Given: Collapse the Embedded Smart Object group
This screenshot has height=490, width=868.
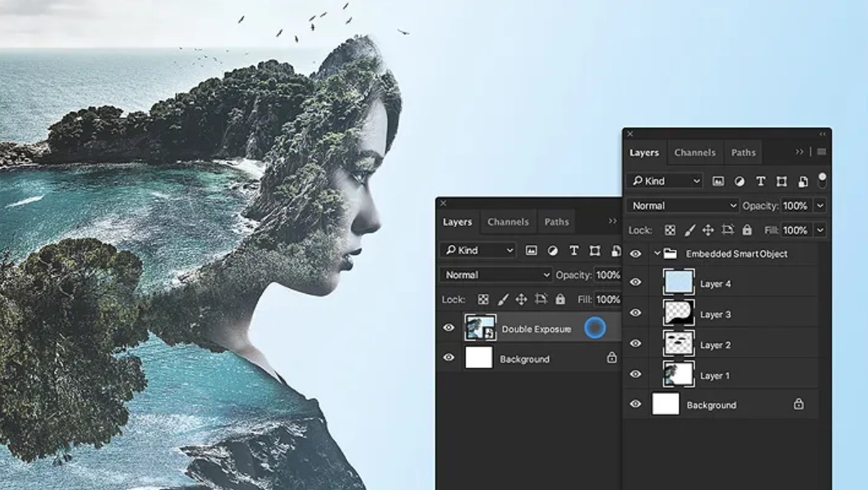Looking at the screenshot, I should tap(657, 254).
